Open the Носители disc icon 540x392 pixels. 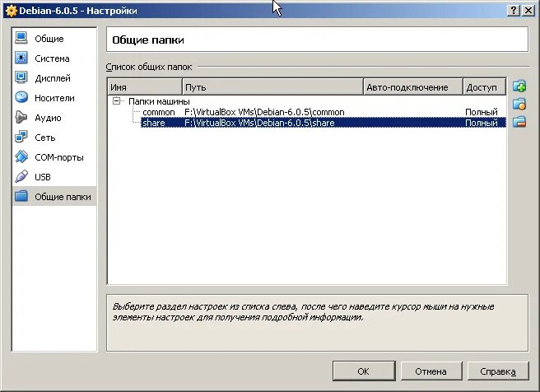[21, 97]
